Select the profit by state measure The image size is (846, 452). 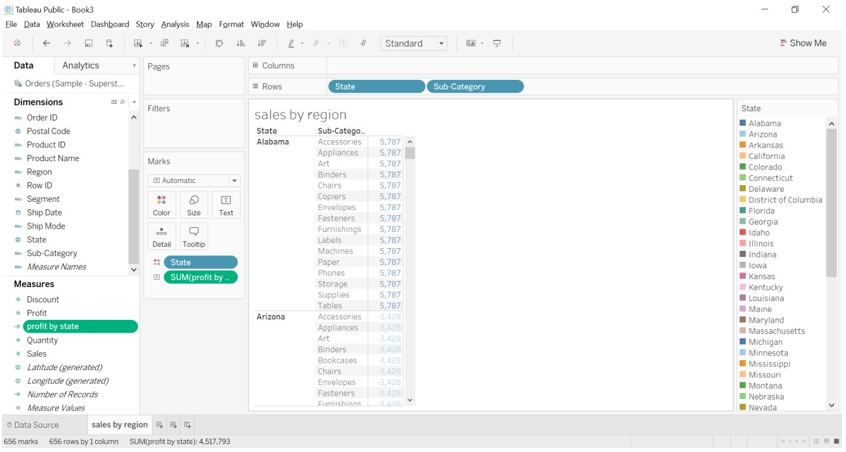(80, 326)
